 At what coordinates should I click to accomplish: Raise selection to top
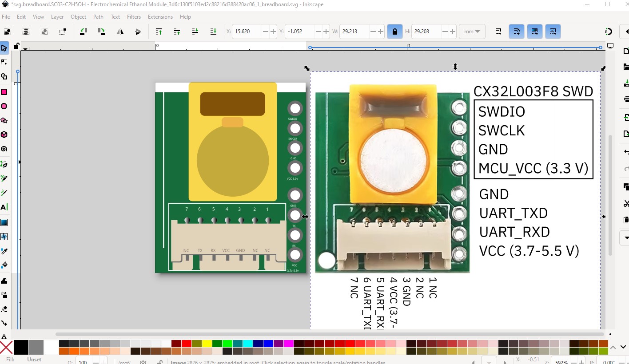(x=159, y=32)
